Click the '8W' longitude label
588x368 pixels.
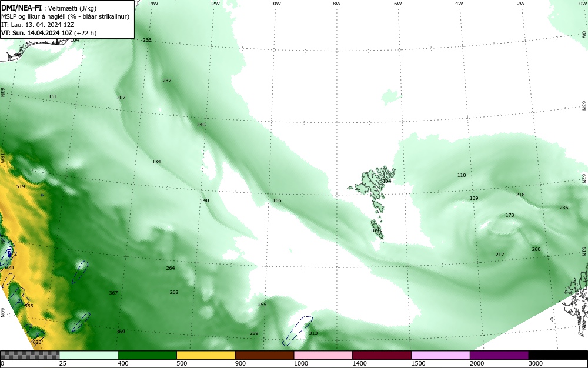point(337,4)
